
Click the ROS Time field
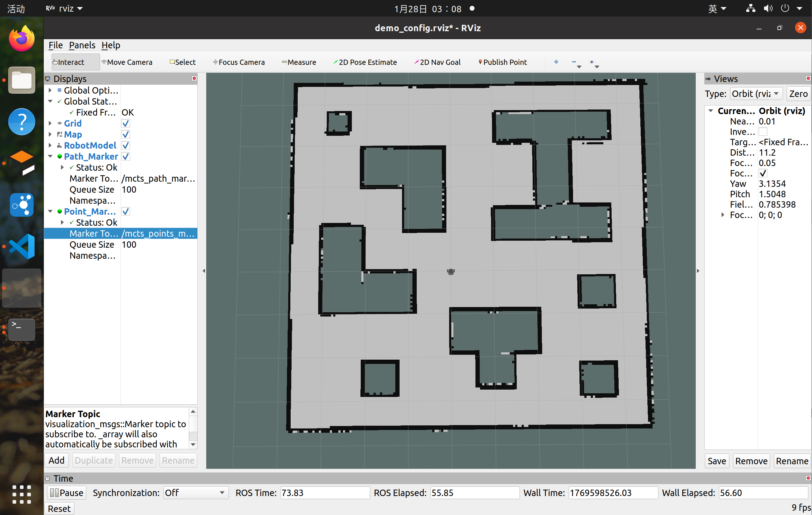click(324, 492)
